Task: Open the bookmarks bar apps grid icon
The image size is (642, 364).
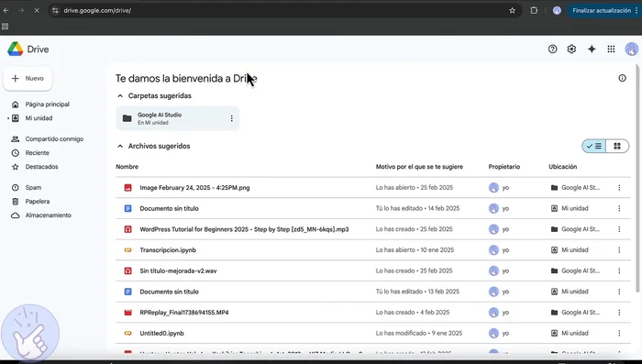Action: 6,27
